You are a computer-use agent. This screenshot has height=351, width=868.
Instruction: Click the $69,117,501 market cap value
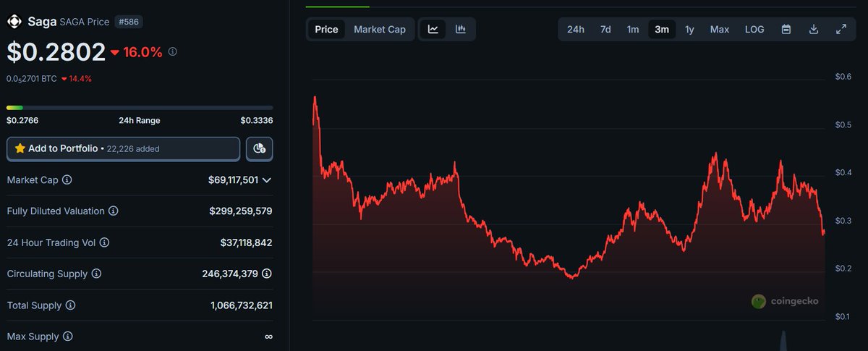pos(233,180)
